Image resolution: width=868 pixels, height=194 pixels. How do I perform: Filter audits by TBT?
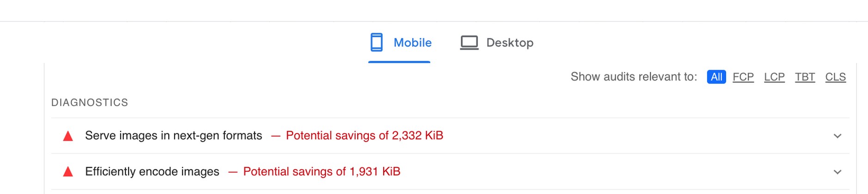point(805,77)
